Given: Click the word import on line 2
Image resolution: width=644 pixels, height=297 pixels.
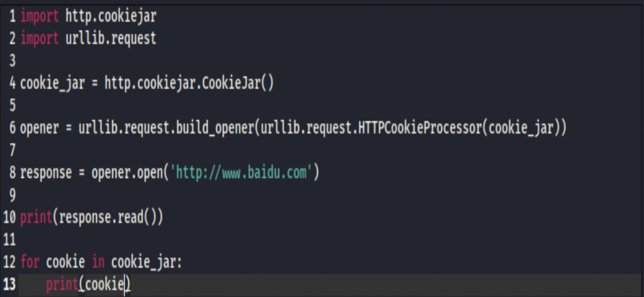Looking at the screenshot, I should [x=40, y=38].
